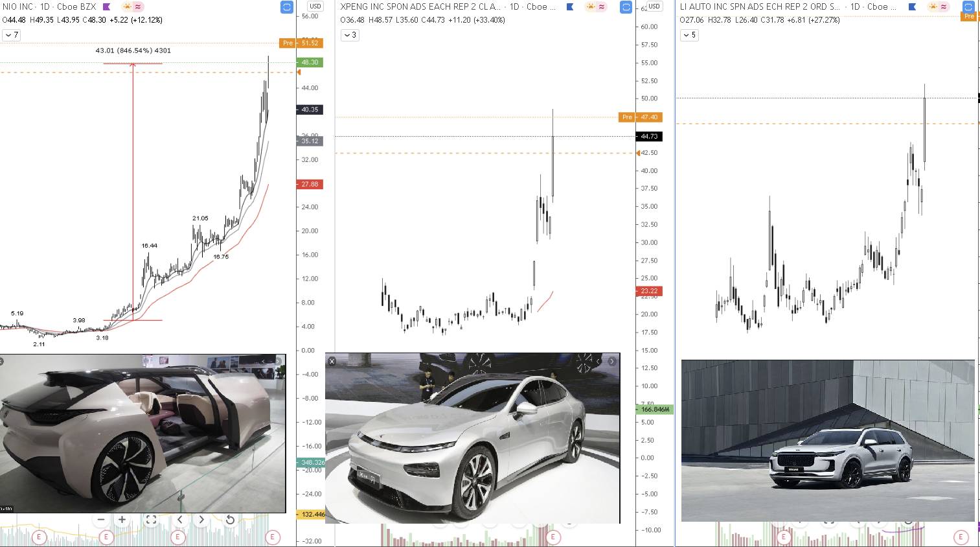Screen dimensions: 980x547
Task: Open the maximize chart icon on NIO panel
Action: click(286, 7)
